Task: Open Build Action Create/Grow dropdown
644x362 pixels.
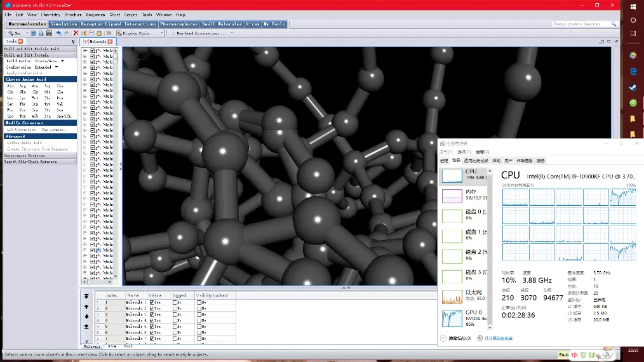Action: tap(62, 61)
